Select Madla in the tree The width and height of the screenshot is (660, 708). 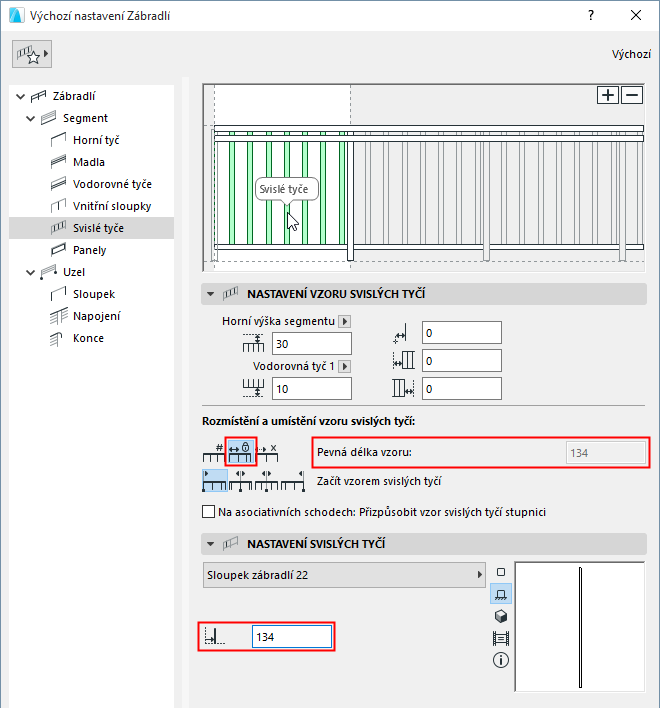[x=89, y=162]
